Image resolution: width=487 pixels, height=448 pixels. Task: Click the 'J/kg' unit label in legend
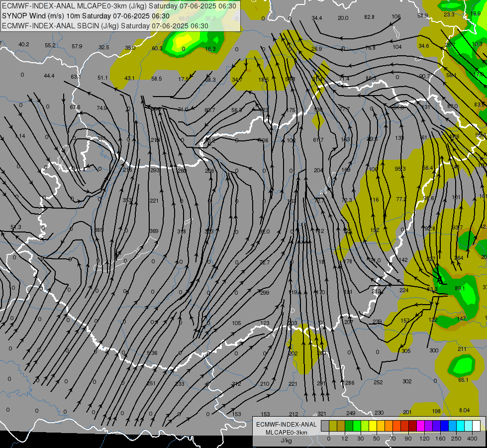[286, 440]
